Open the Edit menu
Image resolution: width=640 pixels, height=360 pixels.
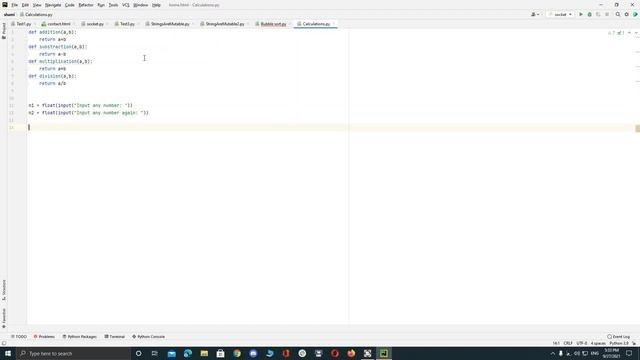(x=25, y=5)
